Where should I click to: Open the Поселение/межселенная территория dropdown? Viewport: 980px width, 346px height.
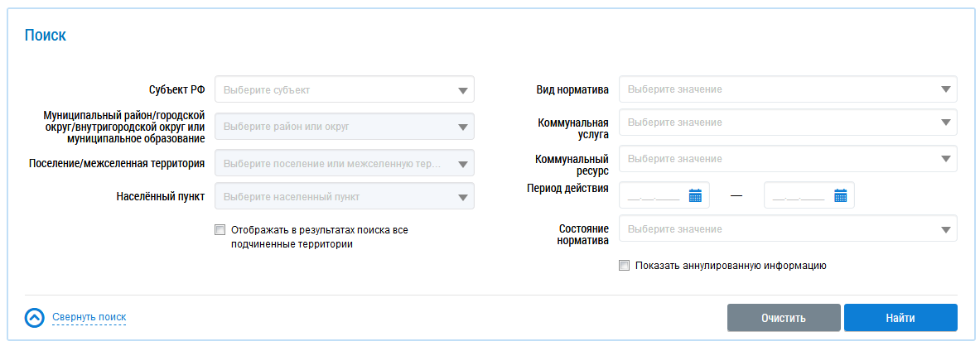pos(345,164)
